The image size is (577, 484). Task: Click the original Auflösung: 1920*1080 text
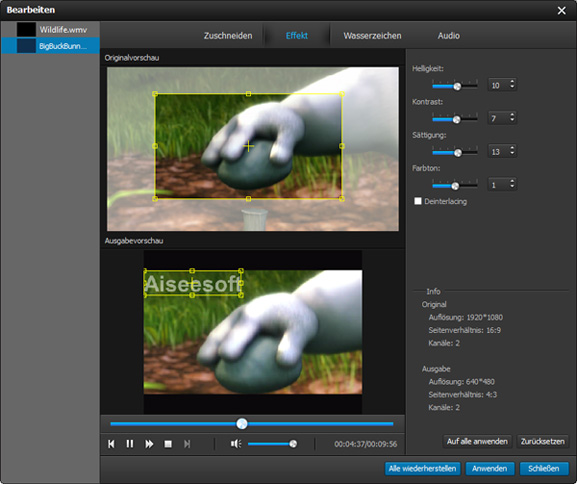pyautogui.click(x=466, y=317)
